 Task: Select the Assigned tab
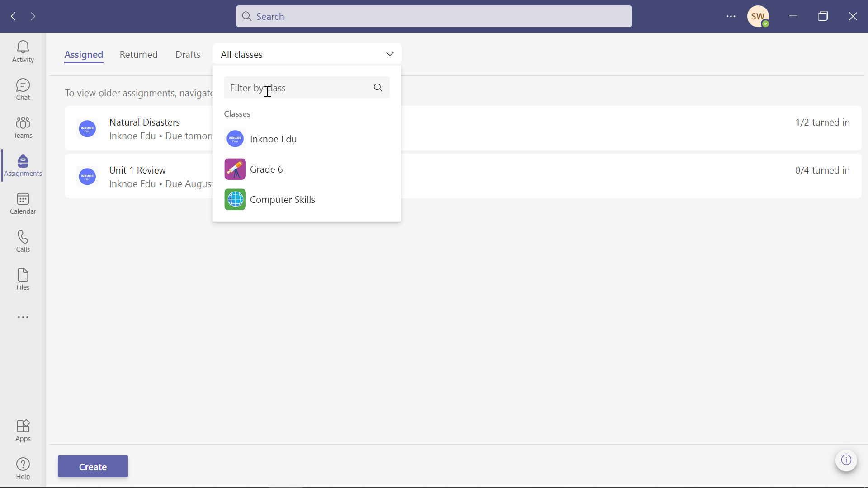pos(84,54)
